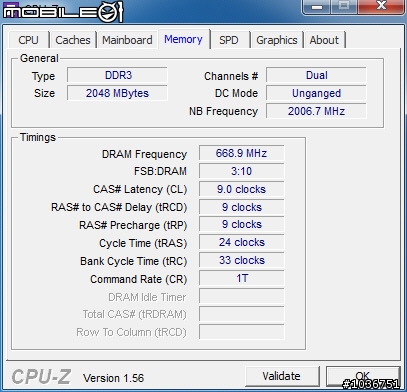Screen dimensions: 407x392
Task: Click the Memory tab
Action: (183, 39)
